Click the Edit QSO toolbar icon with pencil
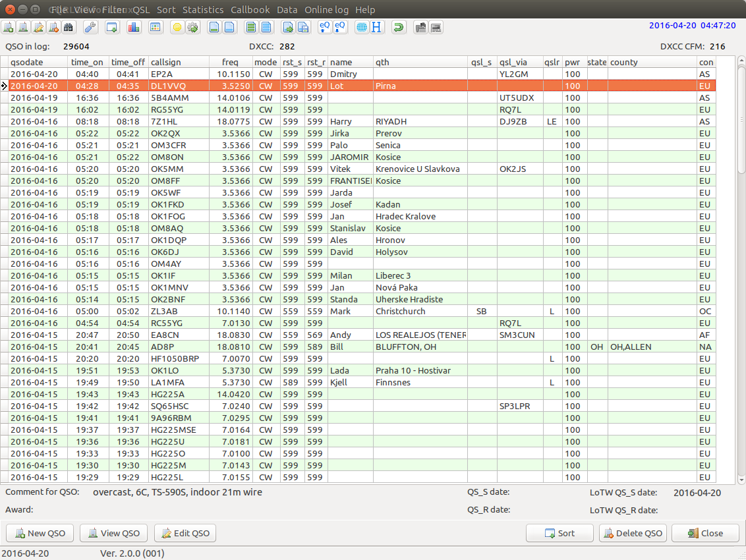Viewport: 746px width, 560px height. (x=38, y=27)
